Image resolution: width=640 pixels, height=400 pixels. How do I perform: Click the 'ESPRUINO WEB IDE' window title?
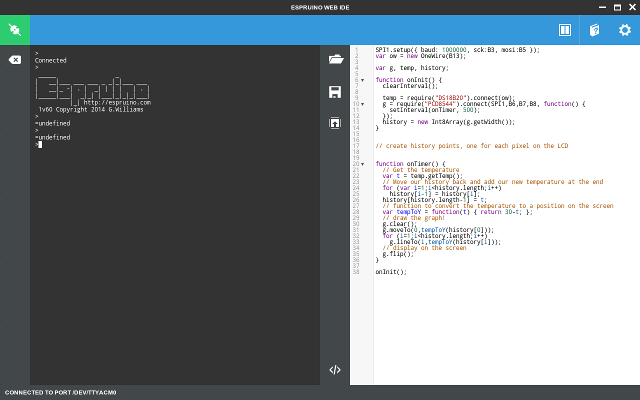pyautogui.click(x=320, y=7)
